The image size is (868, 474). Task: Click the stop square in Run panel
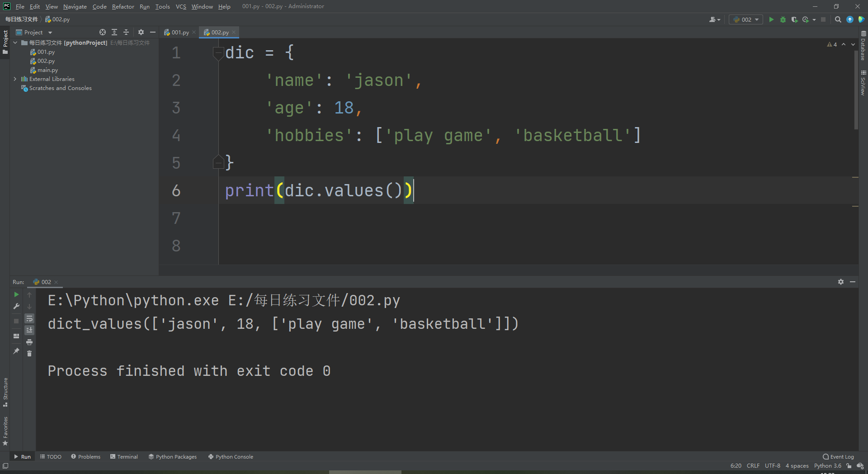pos(16,321)
